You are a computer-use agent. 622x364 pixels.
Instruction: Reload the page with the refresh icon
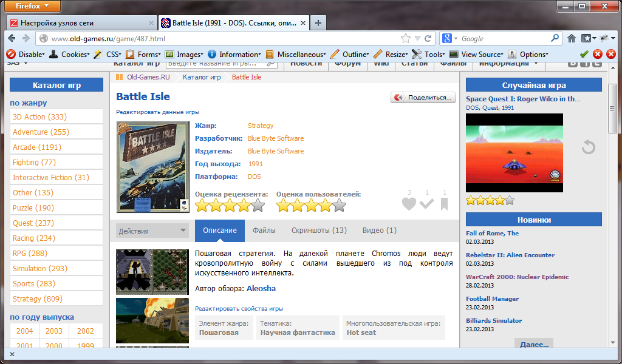pos(428,38)
